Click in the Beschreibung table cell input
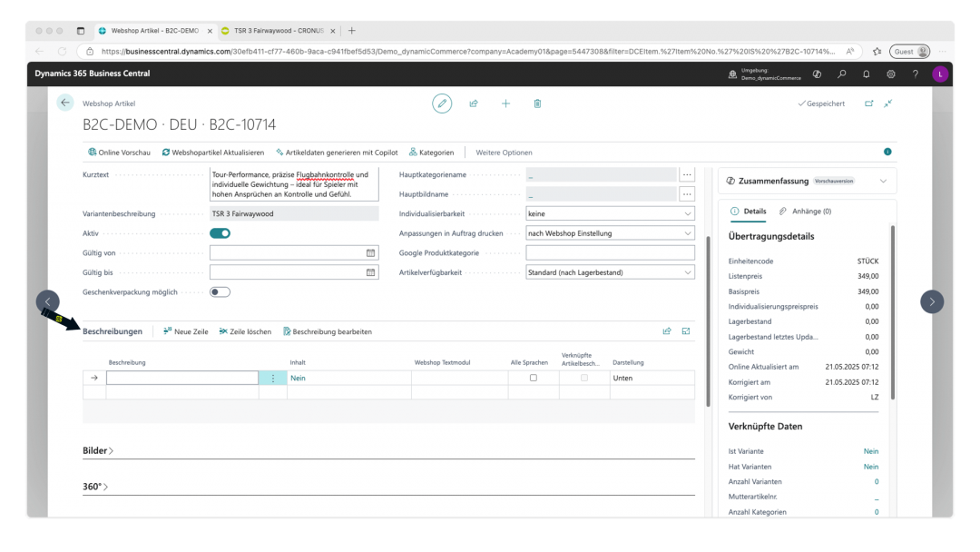 coord(181,378)
